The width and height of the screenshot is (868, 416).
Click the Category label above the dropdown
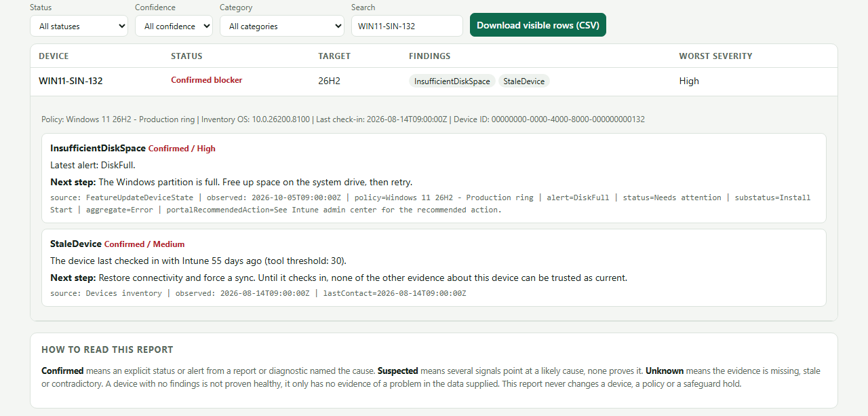tap(236, 7)
